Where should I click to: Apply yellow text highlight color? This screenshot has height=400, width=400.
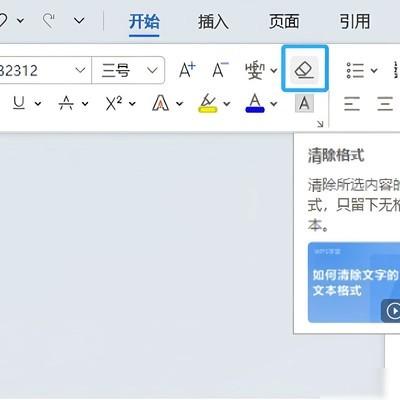point(207,103)
